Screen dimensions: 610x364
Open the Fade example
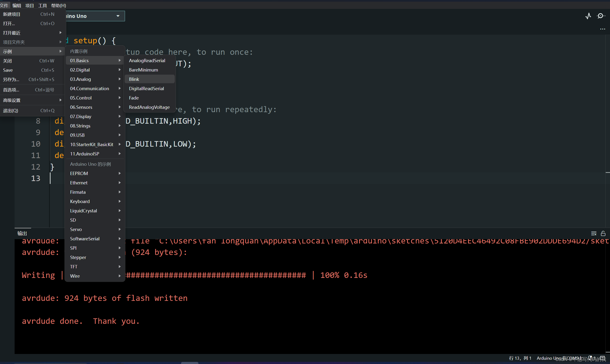pyautogui.click(x=150, y=98)
